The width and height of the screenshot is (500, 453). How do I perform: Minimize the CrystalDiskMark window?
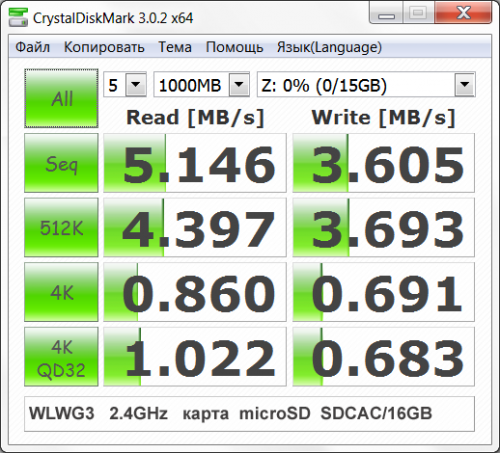pyautogui.click(x=386, y=13)
